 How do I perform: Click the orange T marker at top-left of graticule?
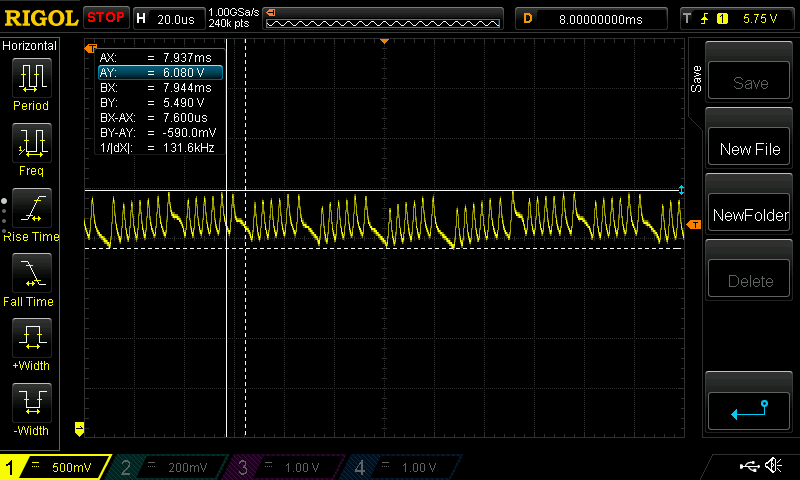tap(91, 48)
